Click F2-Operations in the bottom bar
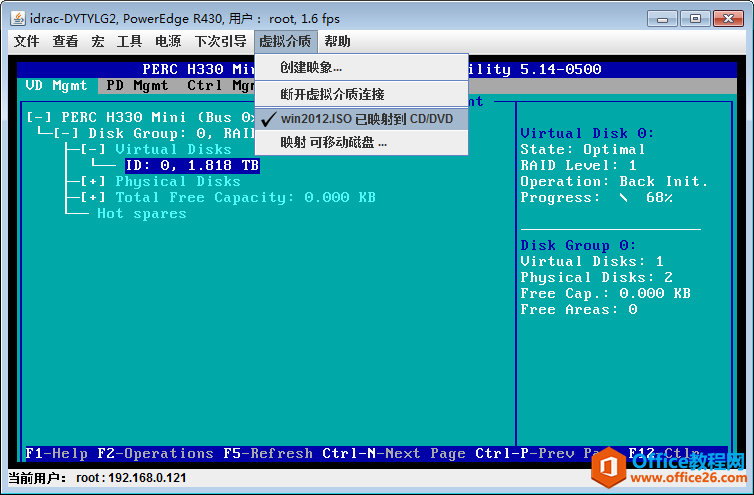The width and height of the screenshot is (754, 495). tap(155, 454)
